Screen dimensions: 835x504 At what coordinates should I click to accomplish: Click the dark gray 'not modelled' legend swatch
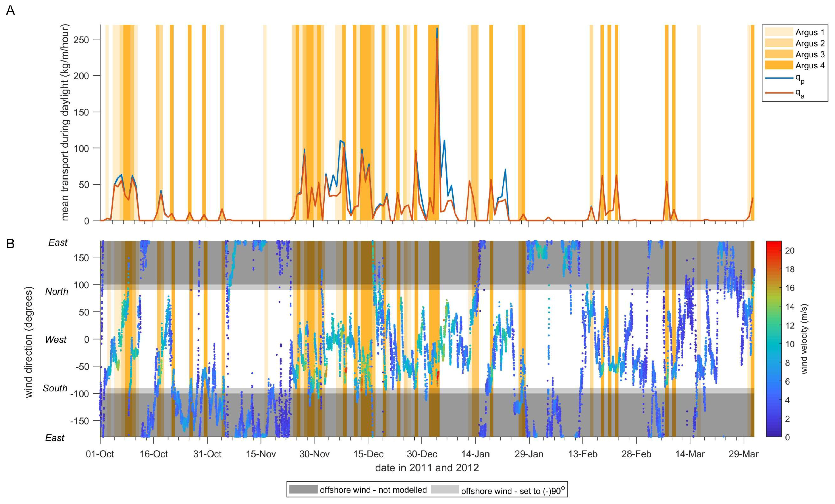303,489
